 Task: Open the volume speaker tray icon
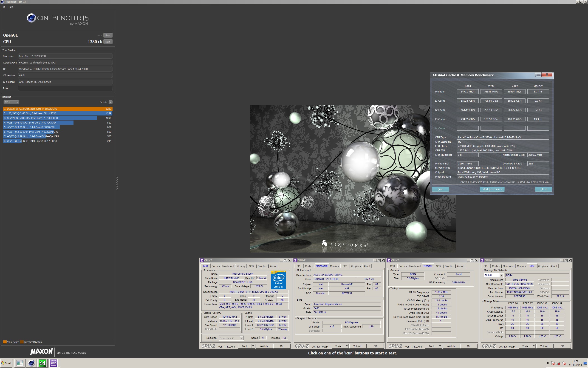564,363
